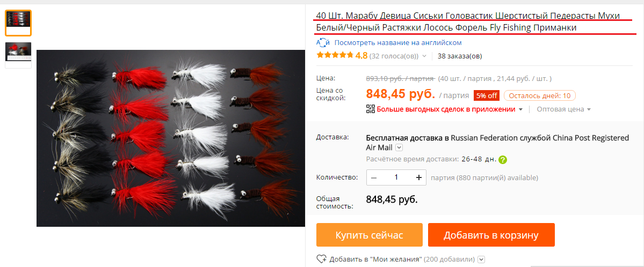644x267 pixels.
Task: Click the heart wishlist icon
Action: tap(322, 259)
